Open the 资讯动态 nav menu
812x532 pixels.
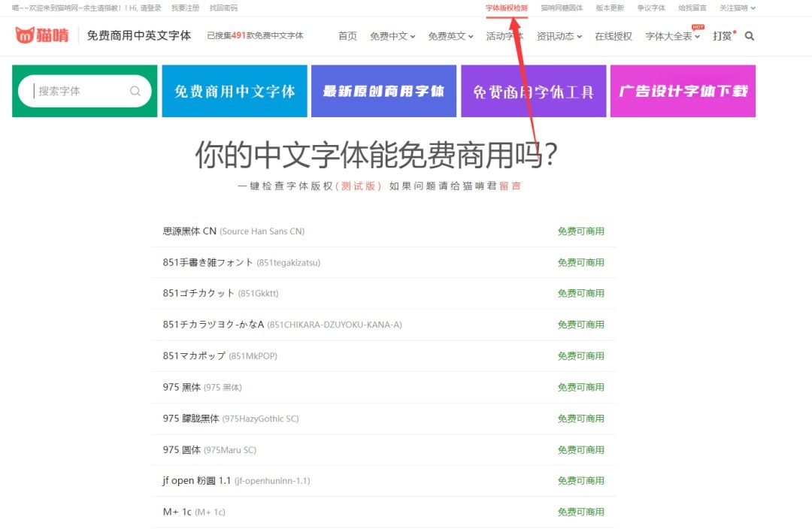coord(559,36)
